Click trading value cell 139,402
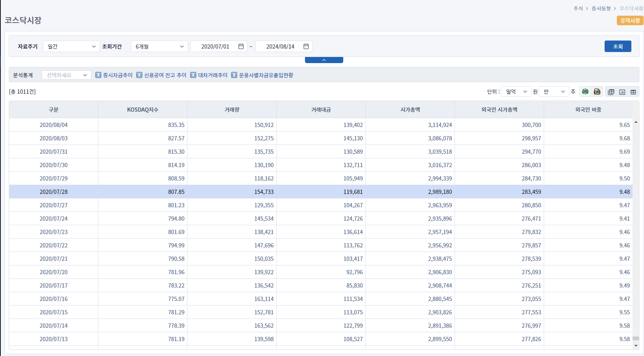The image size is (644, 356). pos(353,125)
